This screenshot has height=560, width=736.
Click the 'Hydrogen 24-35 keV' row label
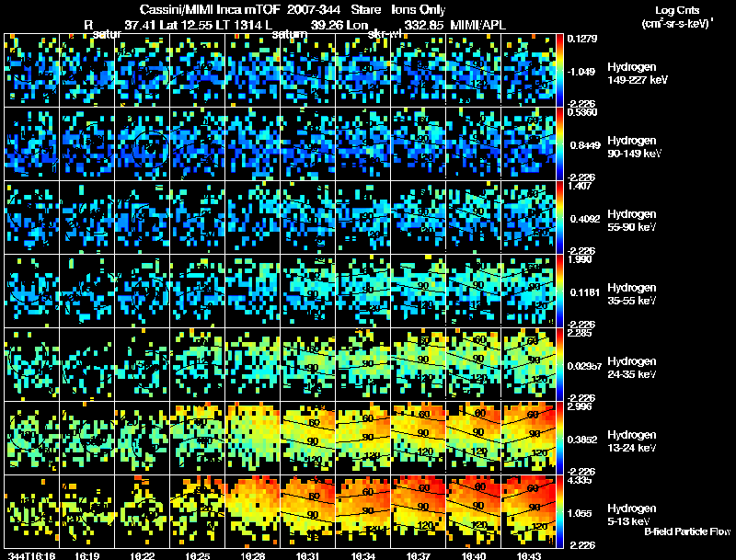(632, 368)
